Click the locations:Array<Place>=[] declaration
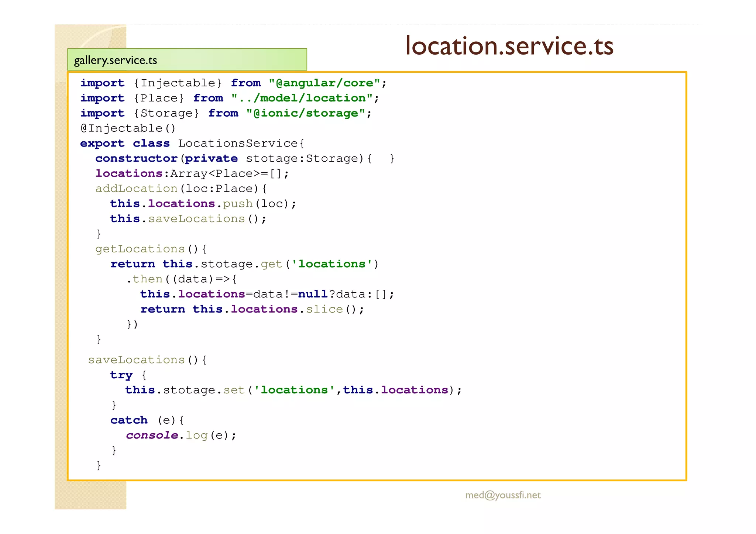This screenshot has height=534, width=756. tap(192, 173)
